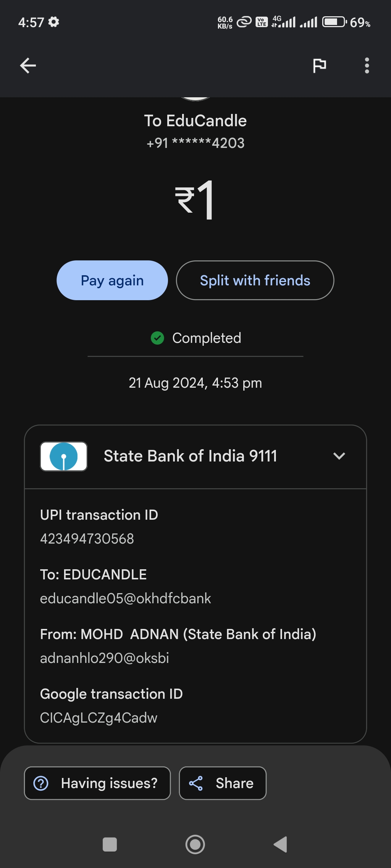The image size is (391, 868).
Task: Tap the adnanhlo290@oksbi UPI address
Action: click(104, 658)
